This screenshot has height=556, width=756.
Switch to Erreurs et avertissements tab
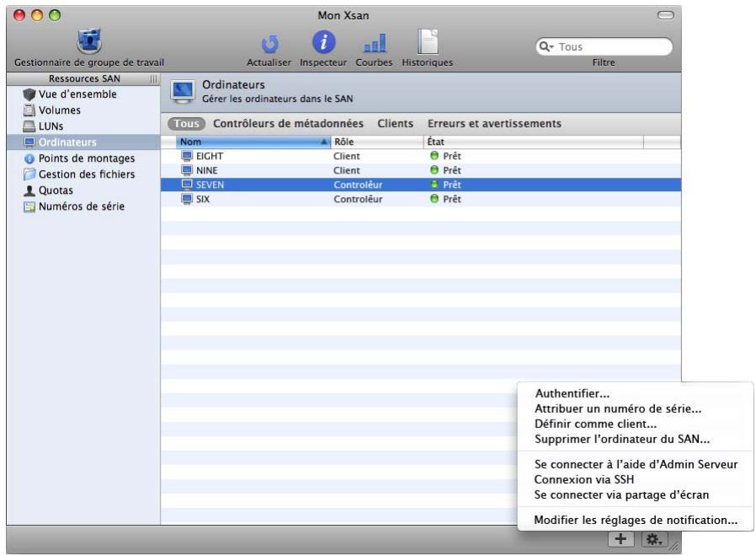(x=494, y=124)
